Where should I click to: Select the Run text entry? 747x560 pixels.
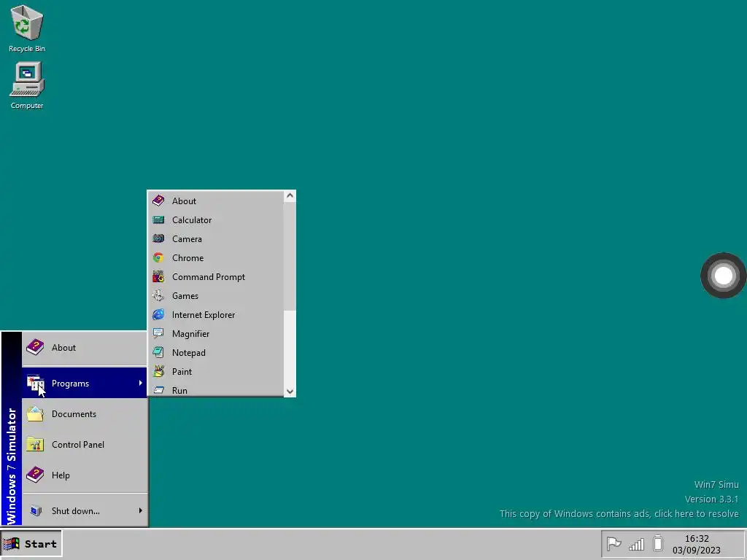[x=179, y=391]
